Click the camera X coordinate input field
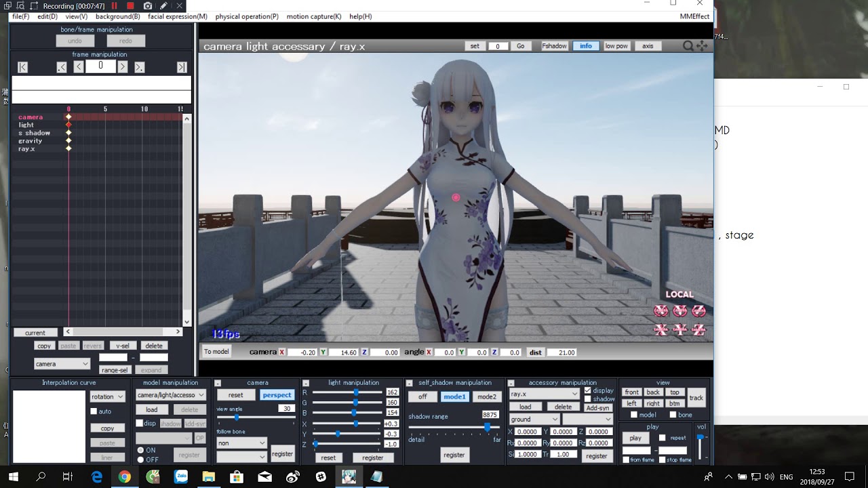Viewport: 868px width, 488px height. pyautogui.click(x=302, y=352)
